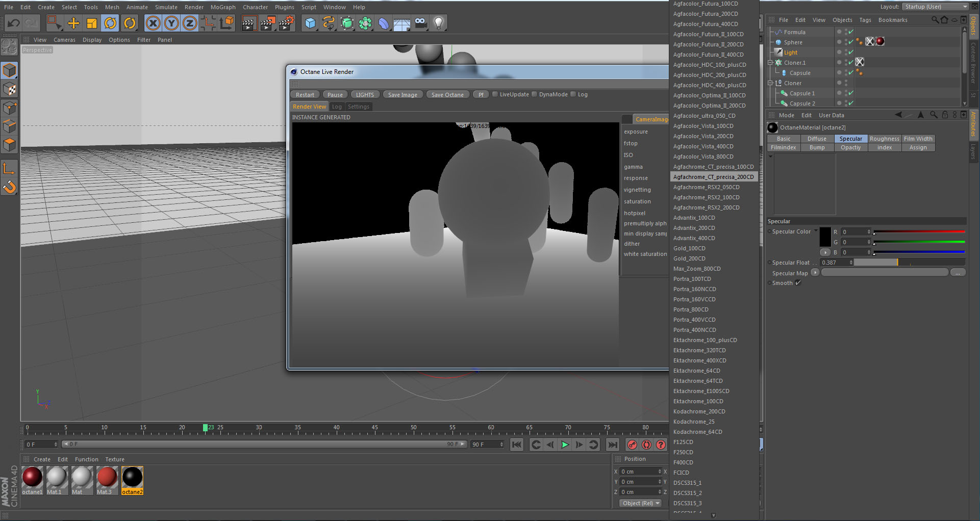The width and height of the screenshot is (980, 521).
Task: Click the lock icon in Attributes panel
Action: (x=945, y=115)
